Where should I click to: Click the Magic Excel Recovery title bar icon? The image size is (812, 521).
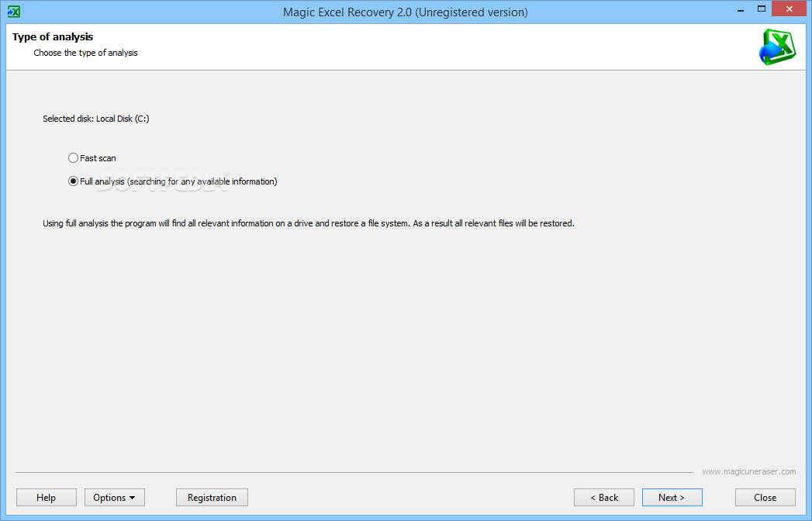pyautogui.click(x=13, y=12)
